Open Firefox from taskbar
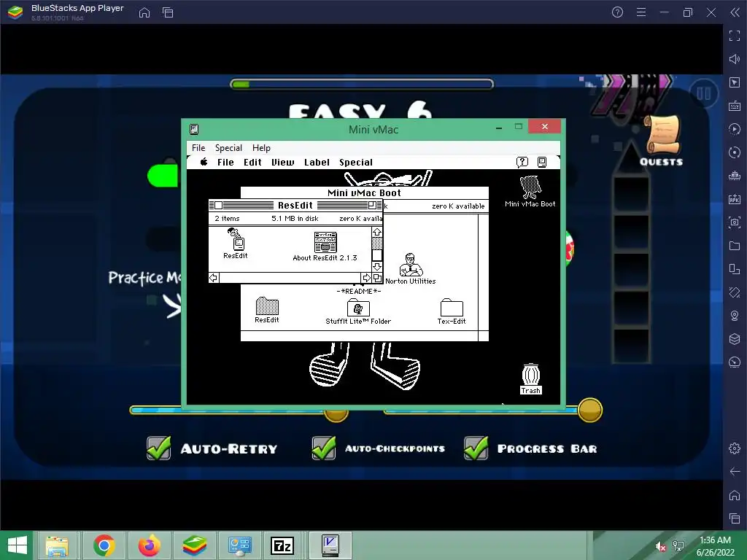The height and width of the screenshot is (560, 747). click(x=149, y=545)
